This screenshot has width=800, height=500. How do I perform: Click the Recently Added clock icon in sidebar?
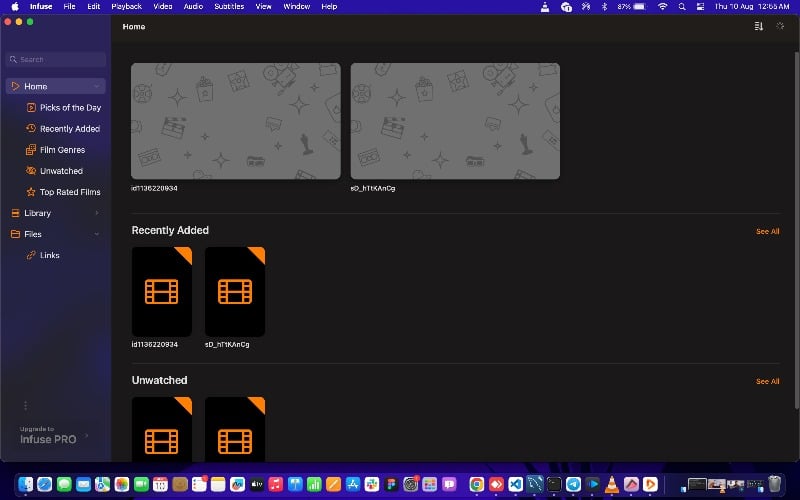click(31, 129)
